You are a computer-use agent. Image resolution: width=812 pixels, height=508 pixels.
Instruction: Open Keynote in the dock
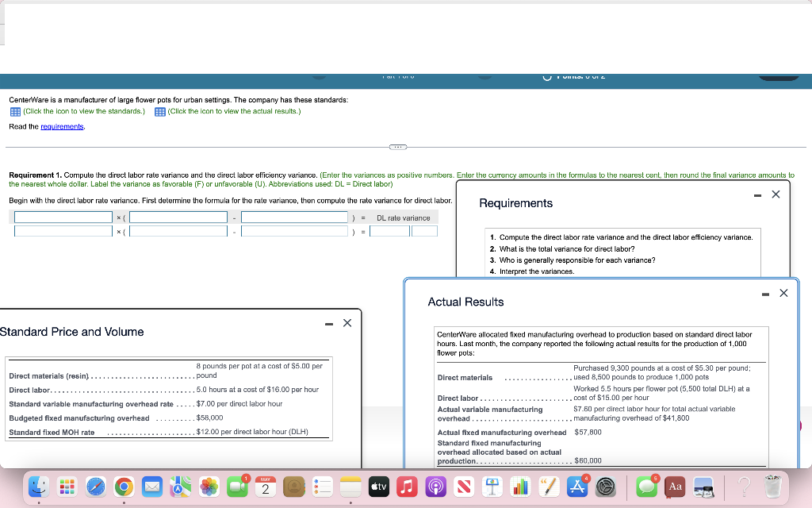(x=492, y=487)
